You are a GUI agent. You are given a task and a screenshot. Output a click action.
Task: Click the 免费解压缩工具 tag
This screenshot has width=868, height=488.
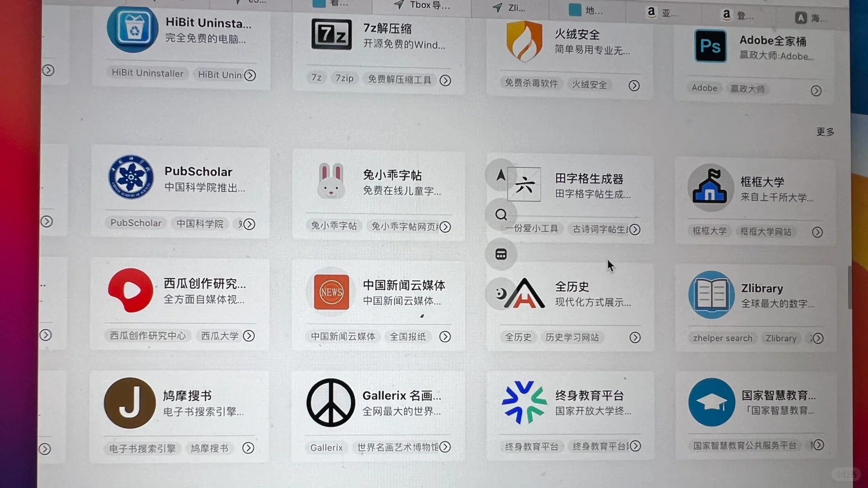400,80
